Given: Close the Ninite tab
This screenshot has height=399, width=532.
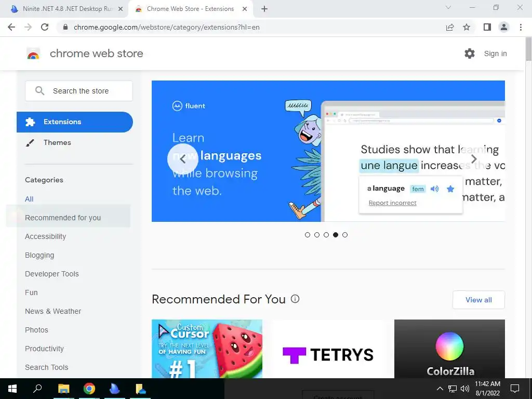Looking at the screenshot, I should pos(121,9).
